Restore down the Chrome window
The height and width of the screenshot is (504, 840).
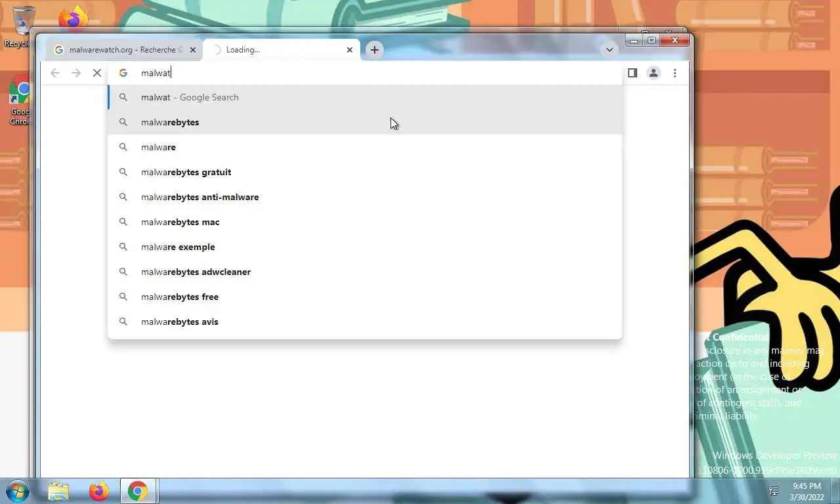(651, 41)
